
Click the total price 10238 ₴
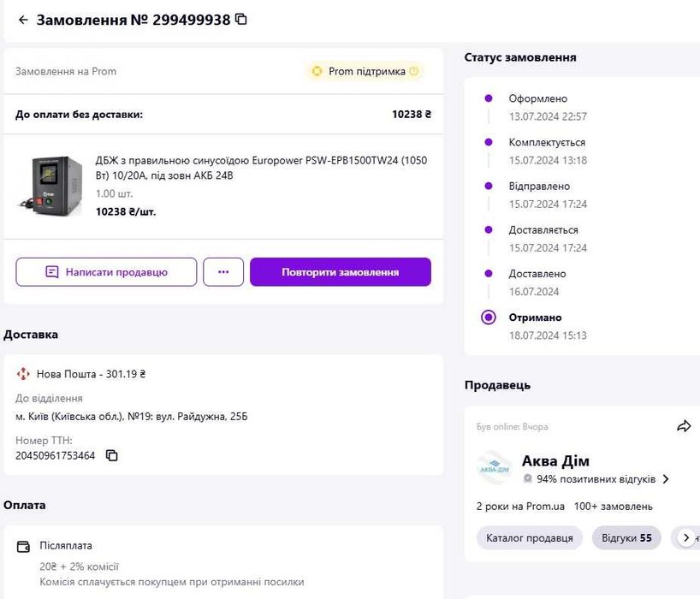tap(412, 115)
